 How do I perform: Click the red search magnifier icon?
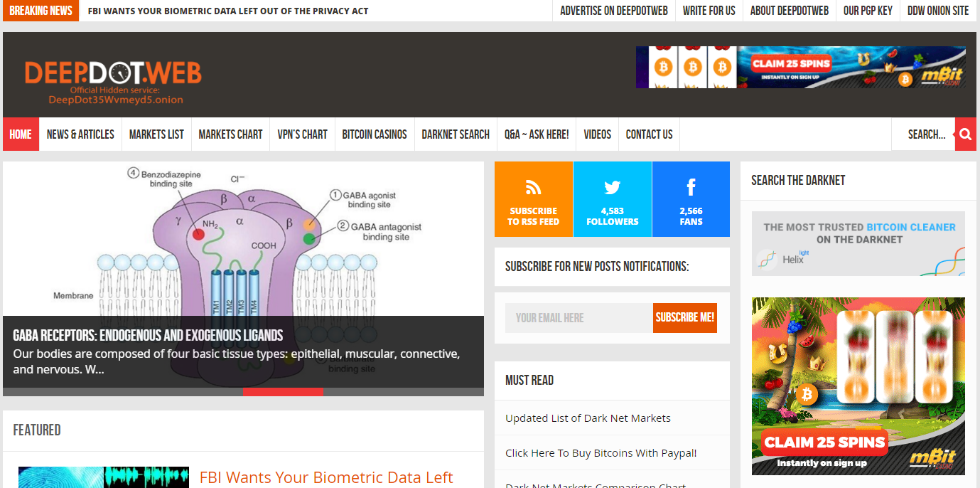(x=965, y=134)
